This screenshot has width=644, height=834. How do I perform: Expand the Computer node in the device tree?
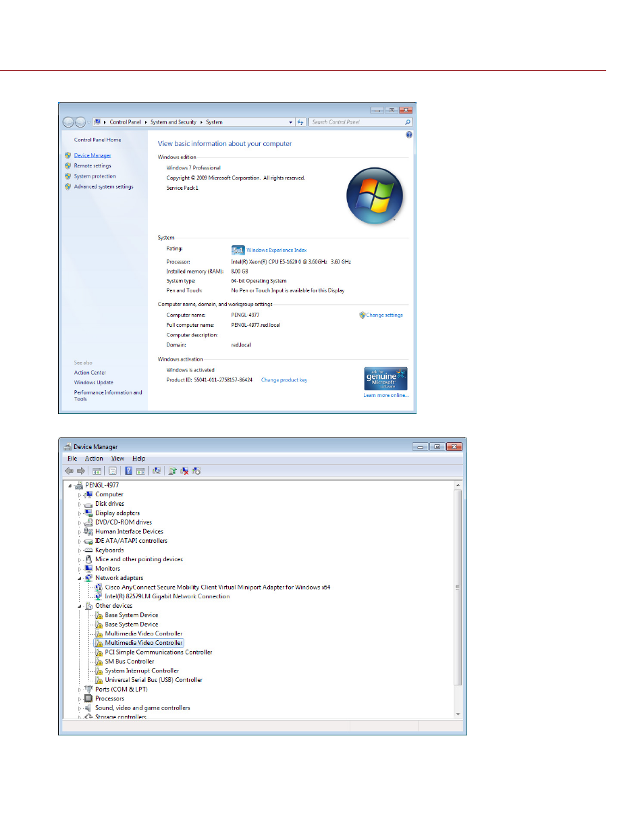coord(79,495)
